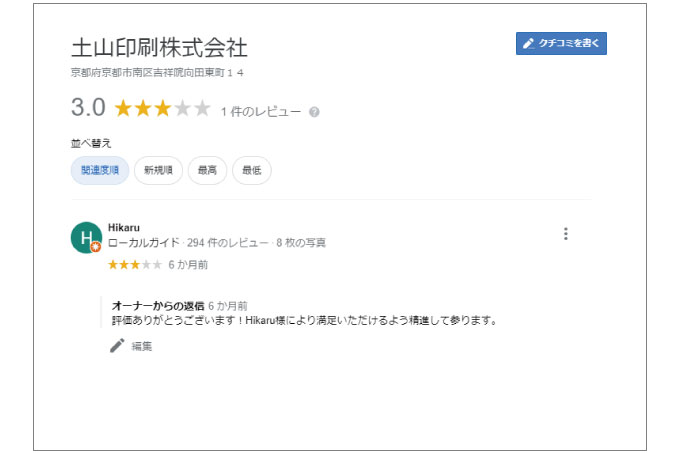Open the help question mark icon beside review count

pos(314,112)
